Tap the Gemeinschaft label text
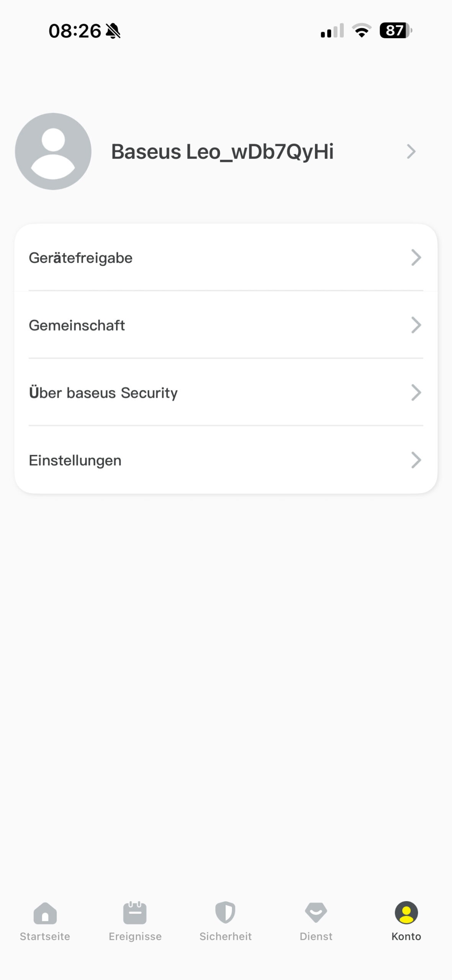 click(77, 325)
